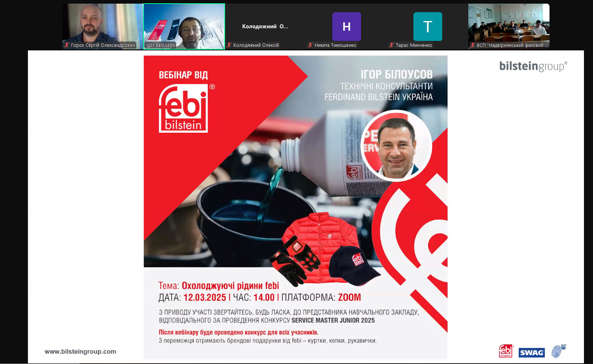This screenshot has height=364, width=593.
Task: Click the Тарас Минченко name label
Action: [414, 45]
